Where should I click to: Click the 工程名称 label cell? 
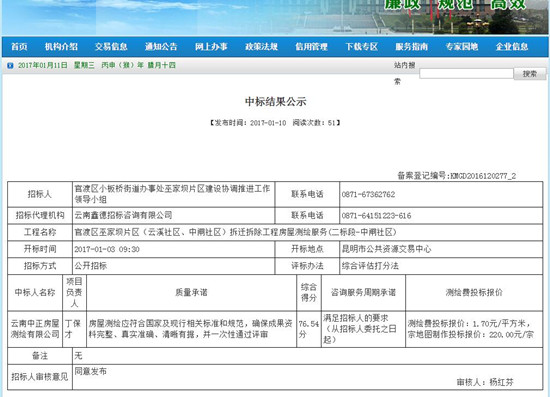40,232
